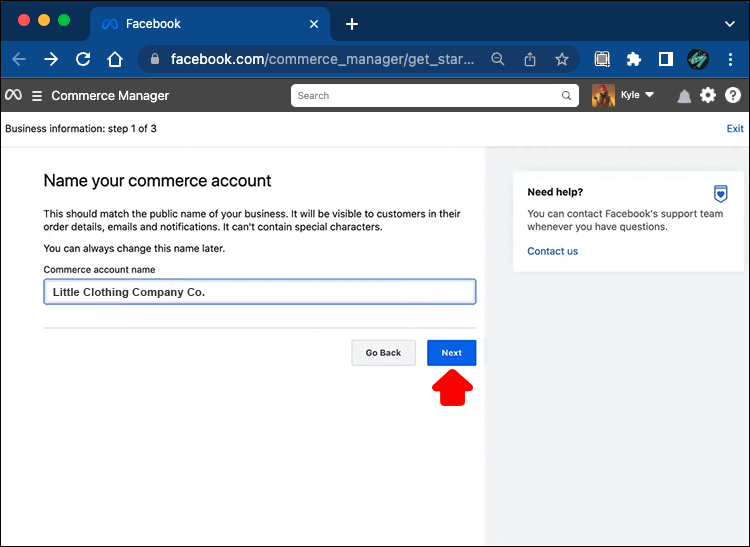Follow the Contact us link
The height and width of the screenshot is (547, 750).
tap(552, 251)
